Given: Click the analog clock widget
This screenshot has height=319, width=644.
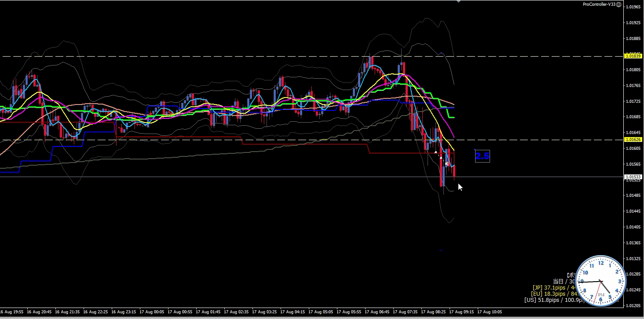Looking at the screenshot, I should coord(600,280).
